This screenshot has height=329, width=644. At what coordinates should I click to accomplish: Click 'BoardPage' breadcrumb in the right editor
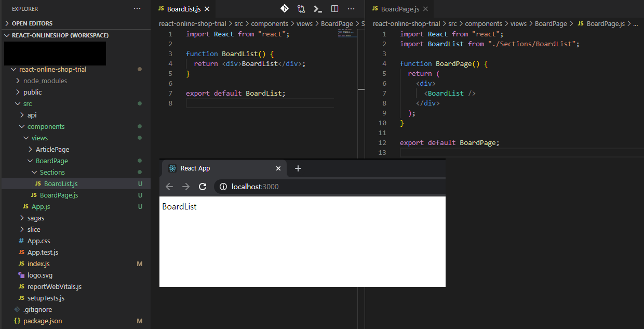point(552,23)
